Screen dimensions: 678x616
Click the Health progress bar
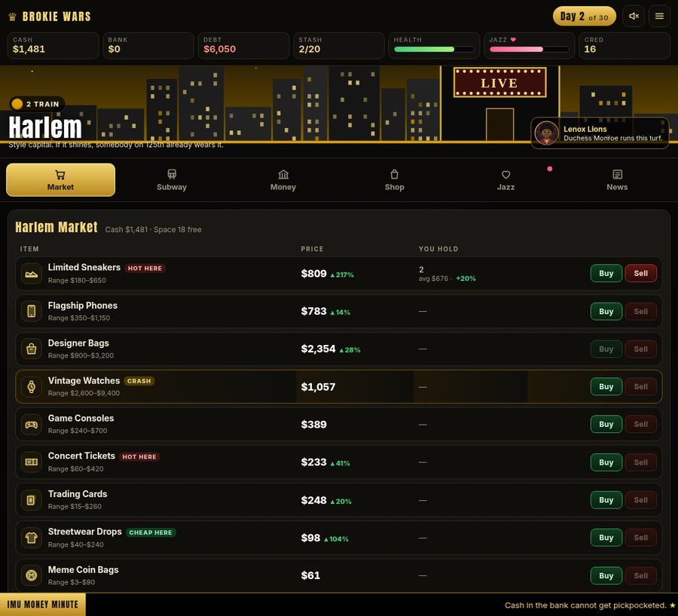(434, 49)
